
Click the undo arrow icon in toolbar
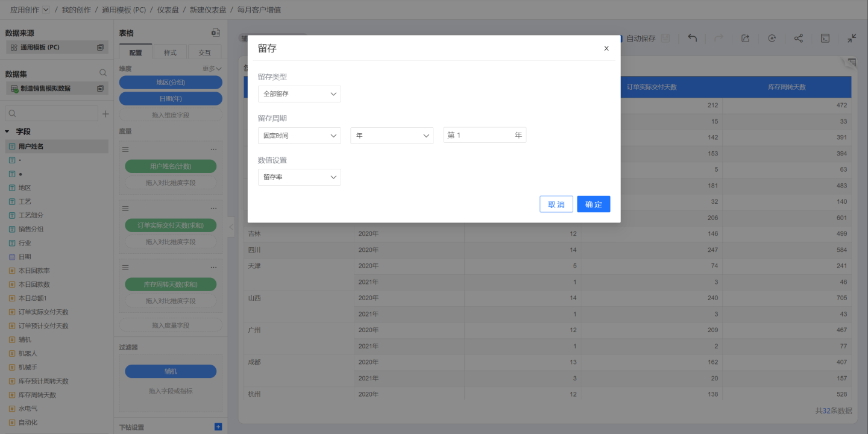click(x=693, y=38)
